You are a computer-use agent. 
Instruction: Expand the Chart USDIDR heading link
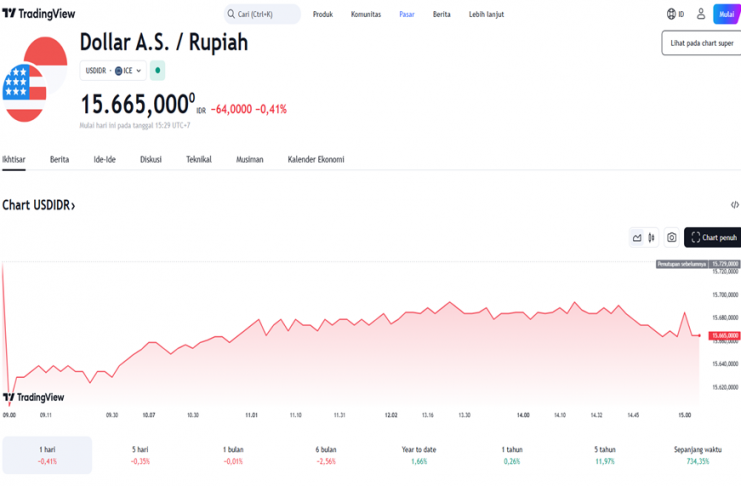[x=39, y=205]
